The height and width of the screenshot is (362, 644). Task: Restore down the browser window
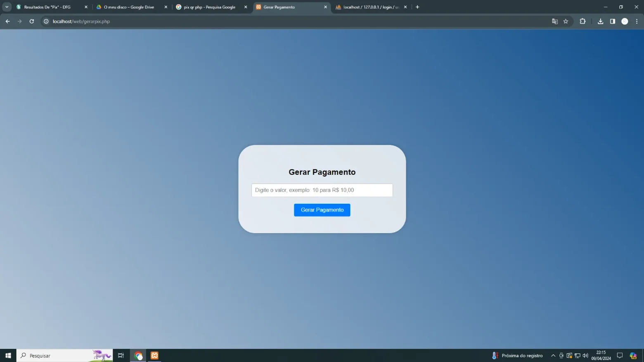(621, 7)
